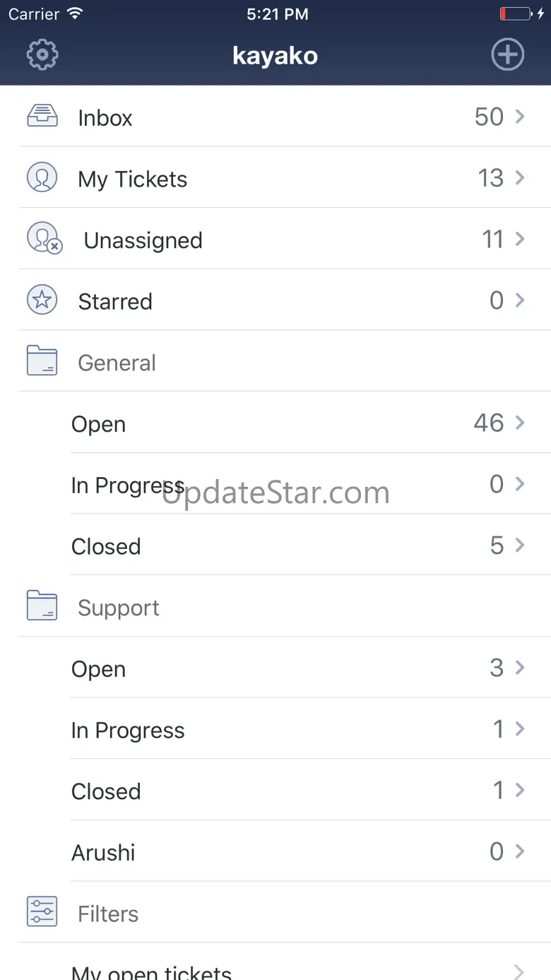Image resolution: width=551 pixels, height=980 pixels.
Task: Open settings via the gear icon
Action: point(42,55)
